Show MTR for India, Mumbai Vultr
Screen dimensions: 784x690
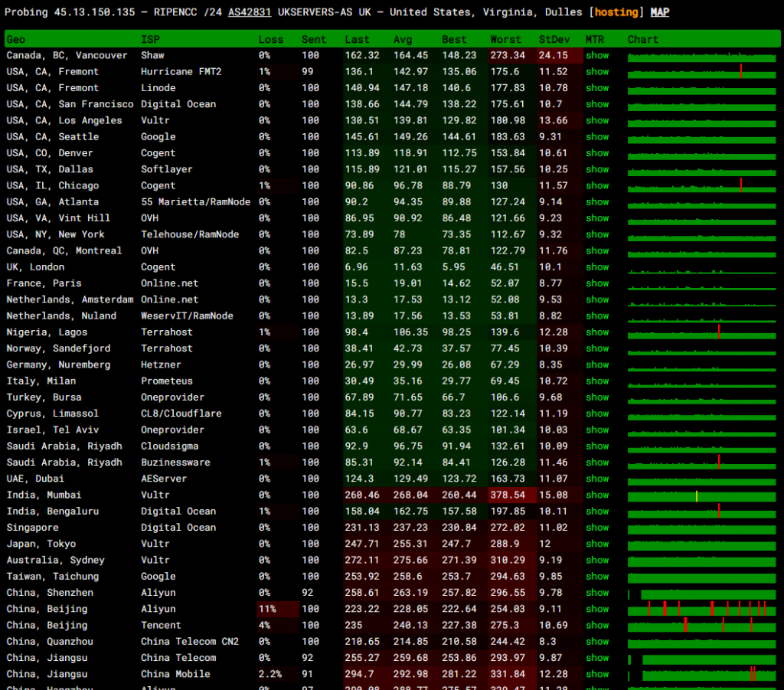tap(597, 495)
